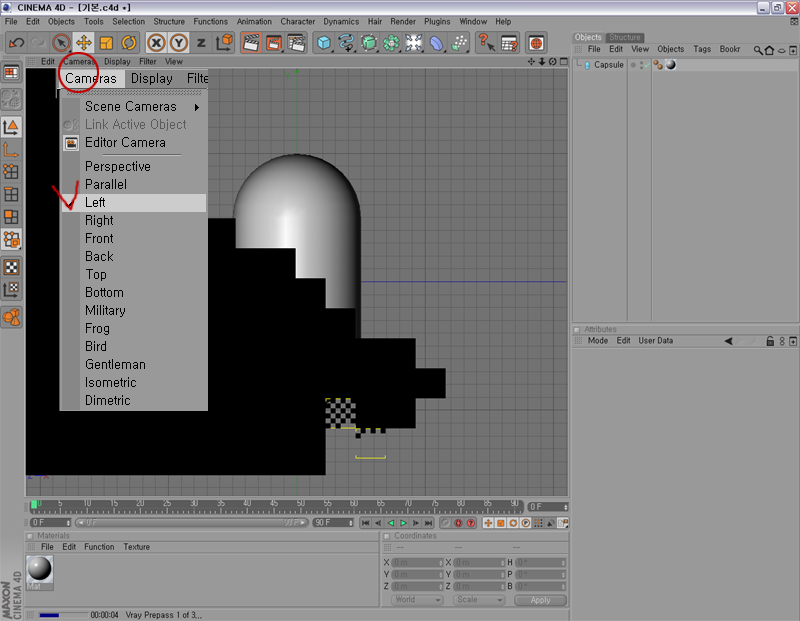Render to Picture Viewer icon

[273, 43]
